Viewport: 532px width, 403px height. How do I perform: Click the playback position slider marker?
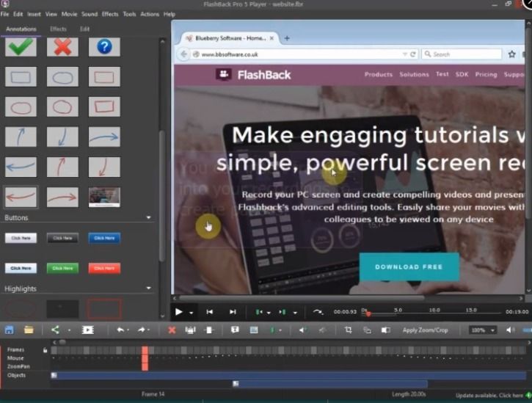368,313
